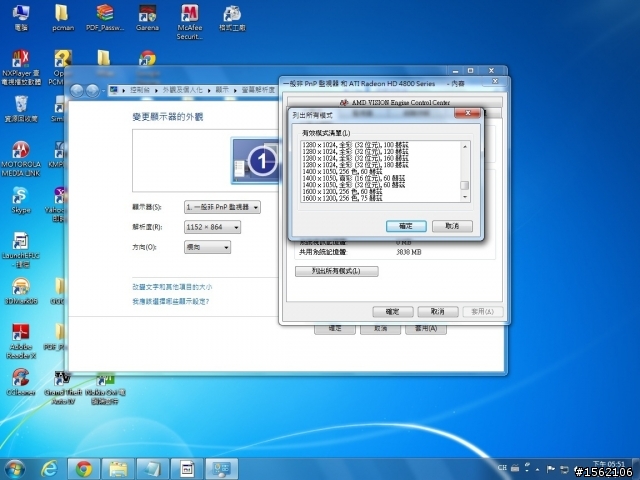Click the CH language indicator in the tray

coord(502,468)
